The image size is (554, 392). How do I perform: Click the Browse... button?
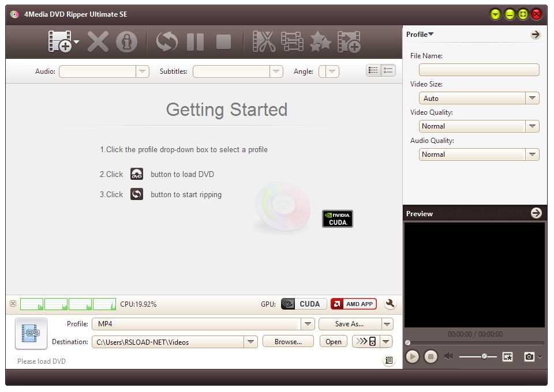point(288,341)
